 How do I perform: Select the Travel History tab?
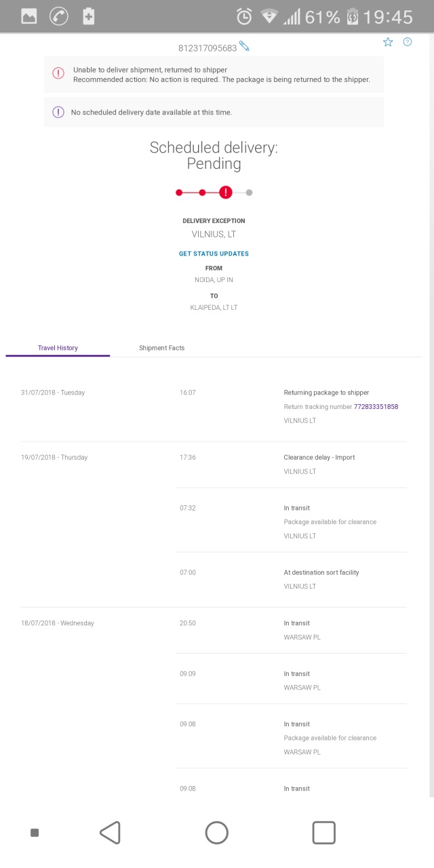click(x=58, y=348)
